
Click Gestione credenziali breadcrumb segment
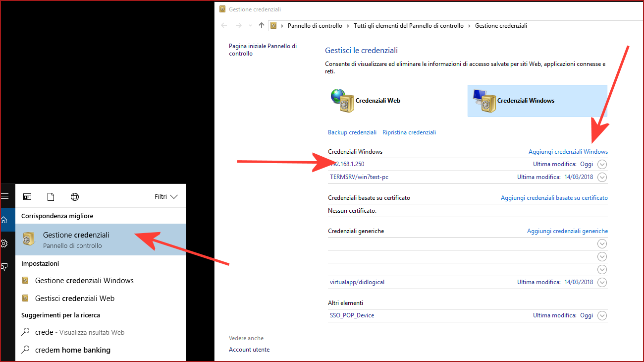[501, 26]
